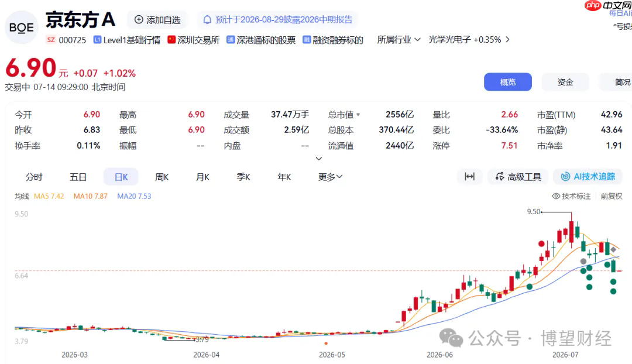Select the 年K chart tab

click(x=284, y=177)
